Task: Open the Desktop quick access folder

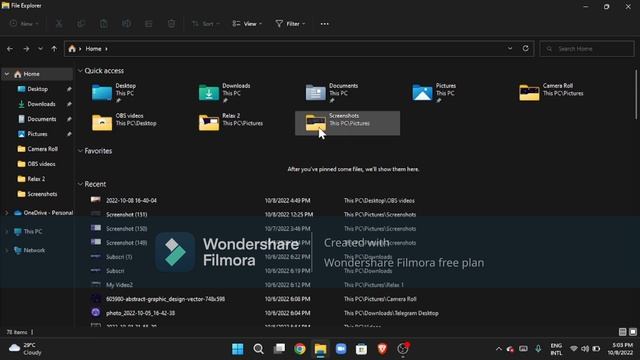Action: [134, 93]
